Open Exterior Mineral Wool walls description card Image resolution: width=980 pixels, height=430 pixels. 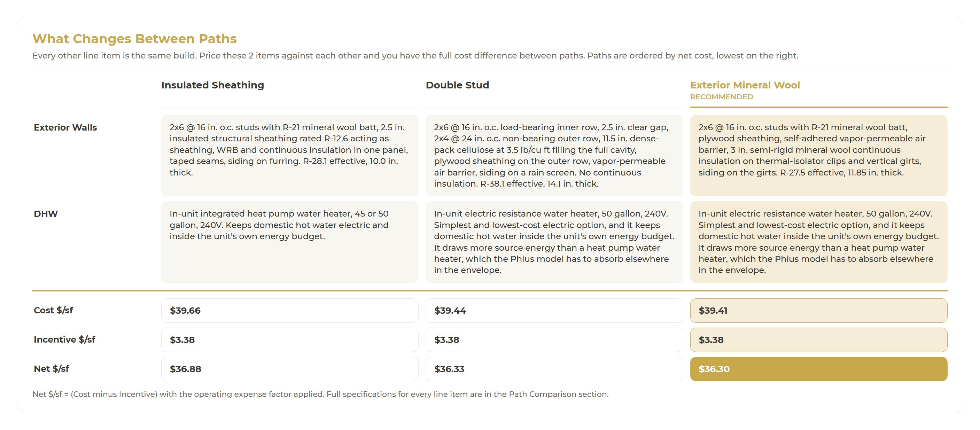[x=818, y=156]
